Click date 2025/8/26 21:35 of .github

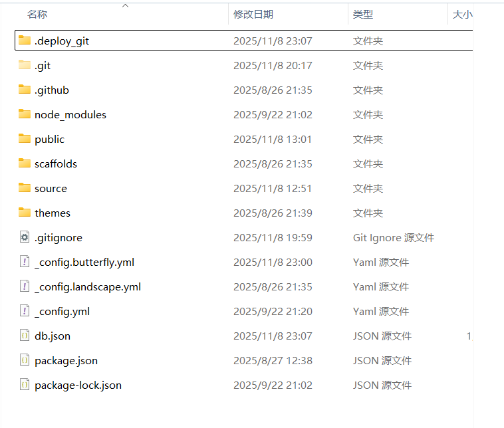point(273,90)
